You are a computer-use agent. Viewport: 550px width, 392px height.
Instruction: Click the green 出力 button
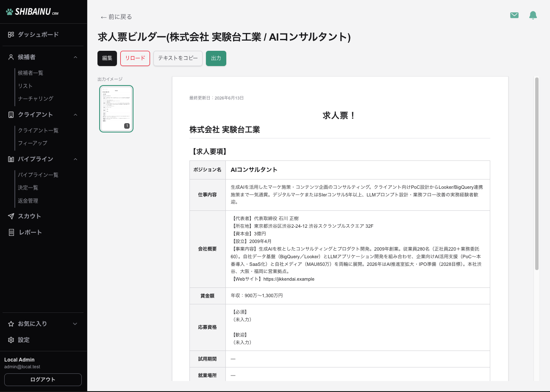coord(216,58)
